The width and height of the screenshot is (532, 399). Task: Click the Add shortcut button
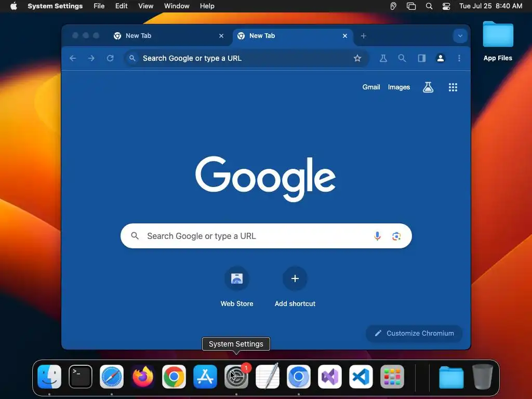pos(295,288)
